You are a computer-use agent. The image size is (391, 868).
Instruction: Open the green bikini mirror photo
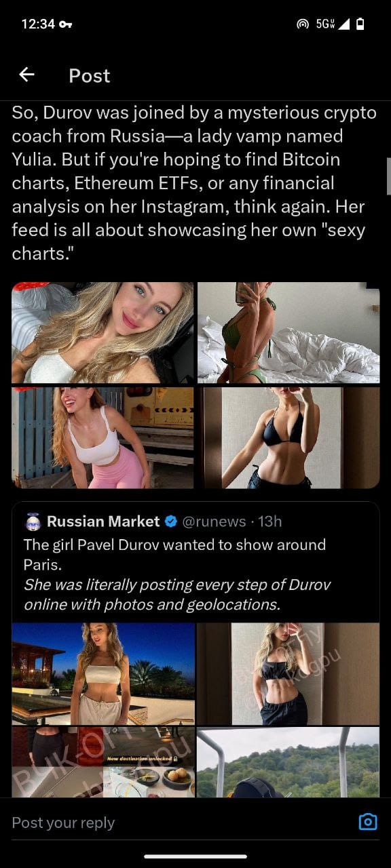288,333
